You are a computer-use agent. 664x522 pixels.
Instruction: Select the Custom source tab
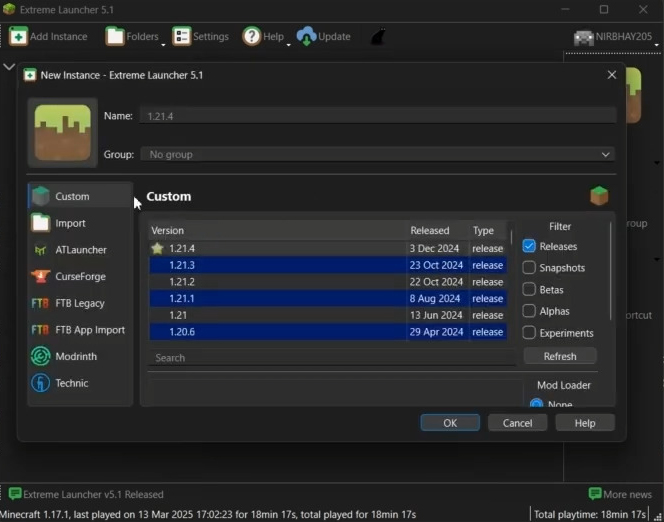80,196
